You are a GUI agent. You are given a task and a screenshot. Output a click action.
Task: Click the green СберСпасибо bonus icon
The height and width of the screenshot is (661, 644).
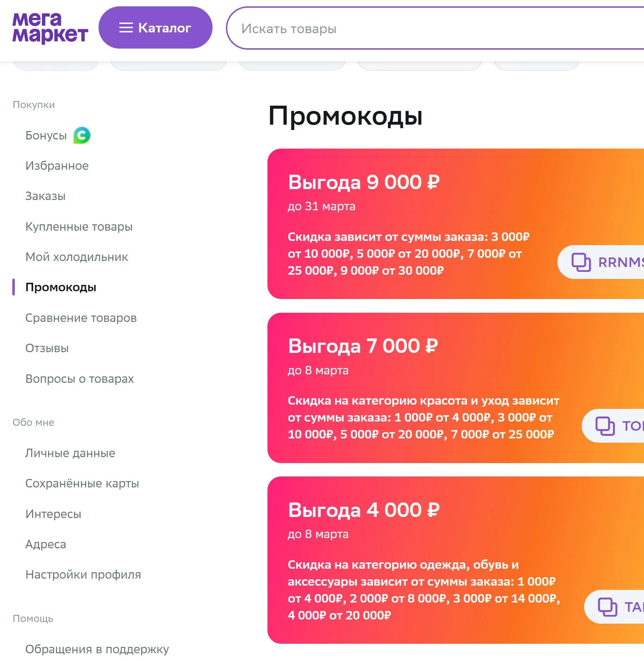[82, 136]
